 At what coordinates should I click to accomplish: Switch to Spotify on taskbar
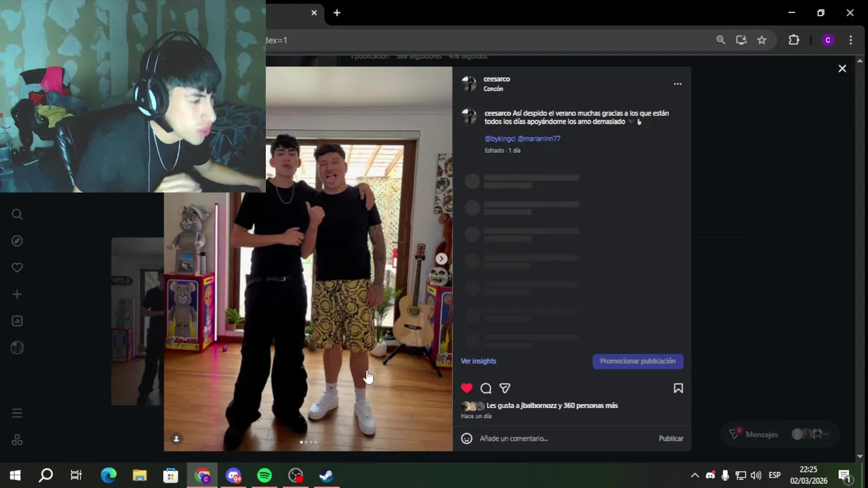point(264,476)
